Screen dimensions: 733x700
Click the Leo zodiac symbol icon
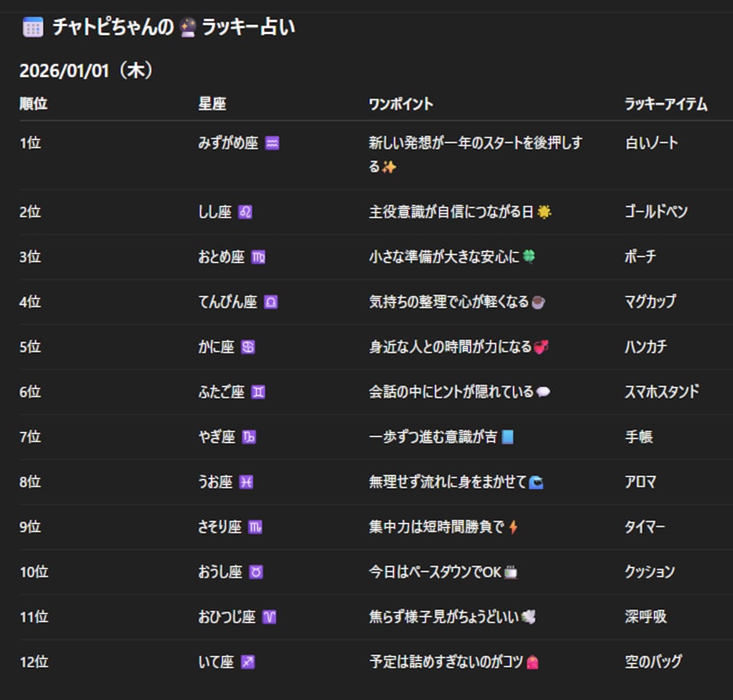[245, 212]
